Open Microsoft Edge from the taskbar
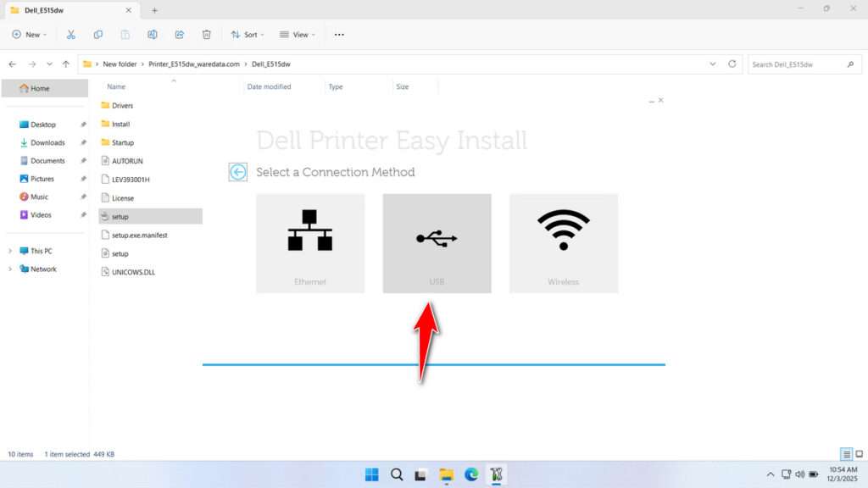This screenshot has width=868, height=488. click(x=471, y=474)
